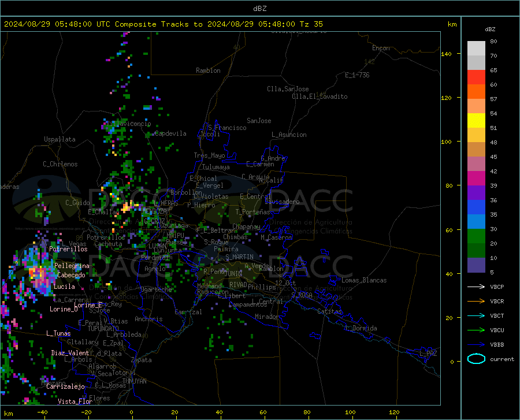Click the '2024/08/29 05:48:00 UTC Composite' header text
Screen dimensions: 520x420
[x=80, y=24]
